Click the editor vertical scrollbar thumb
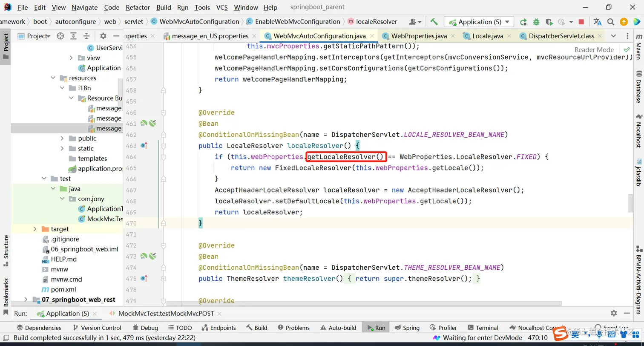 click(631, 203)
